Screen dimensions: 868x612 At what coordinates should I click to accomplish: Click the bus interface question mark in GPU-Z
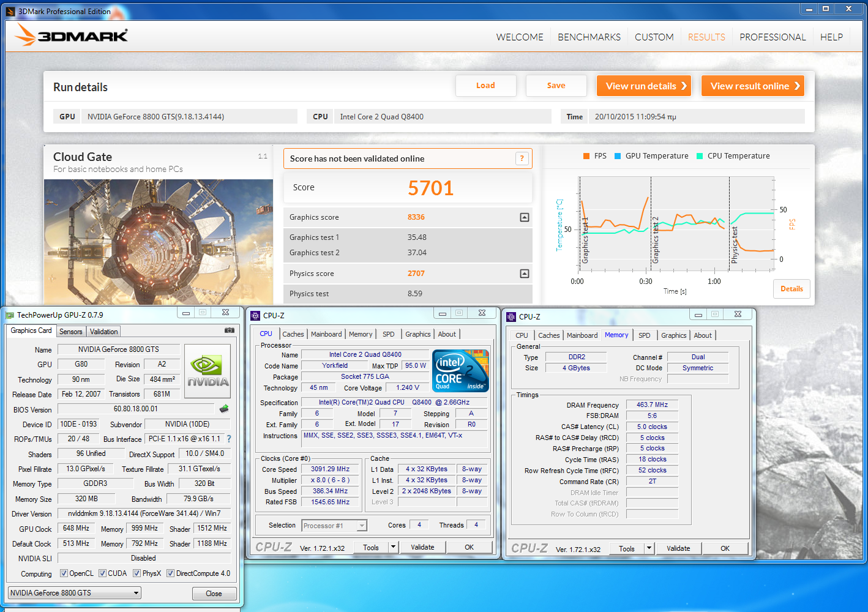click(x=229, y=439)
